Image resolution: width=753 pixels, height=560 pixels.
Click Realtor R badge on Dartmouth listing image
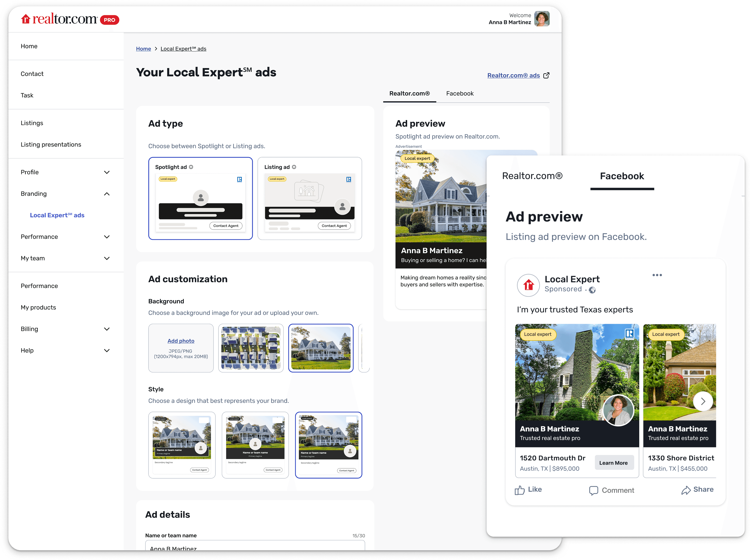tap(629, 334)
